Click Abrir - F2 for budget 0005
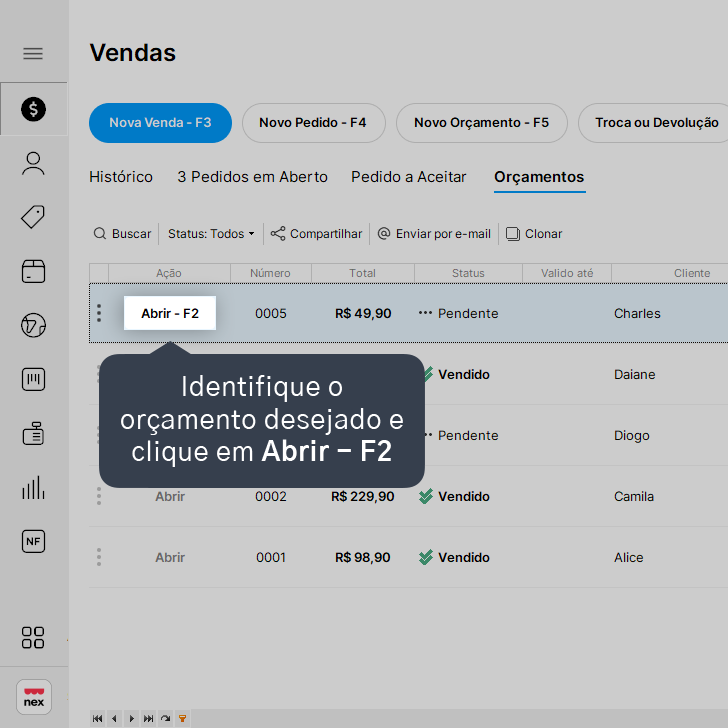Viewport: 728px width, 728px height. coord(170,313)
